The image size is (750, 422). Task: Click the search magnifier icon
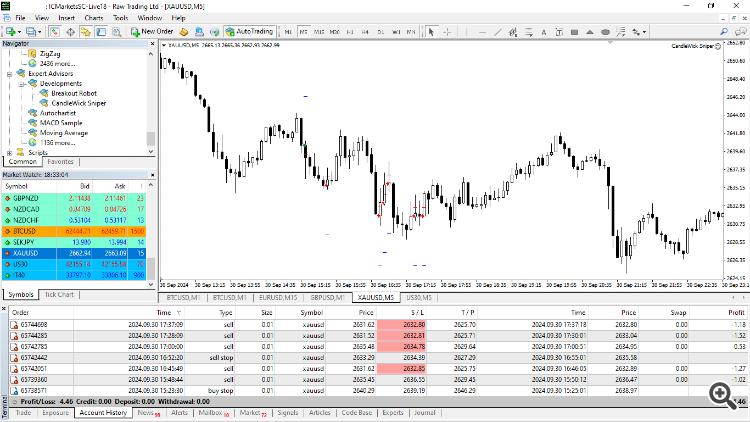coord(724,32)
